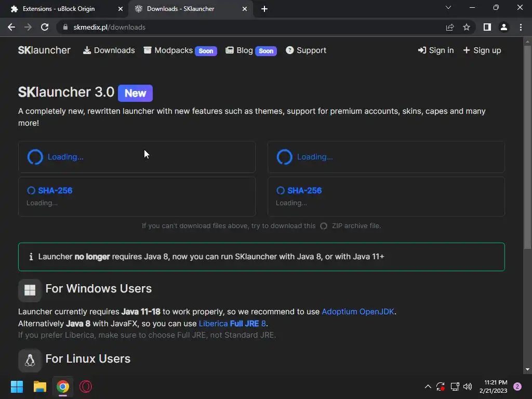The image size is (532, 399).
Task: Click the right SHA-256 label
Action: point(304,190)
